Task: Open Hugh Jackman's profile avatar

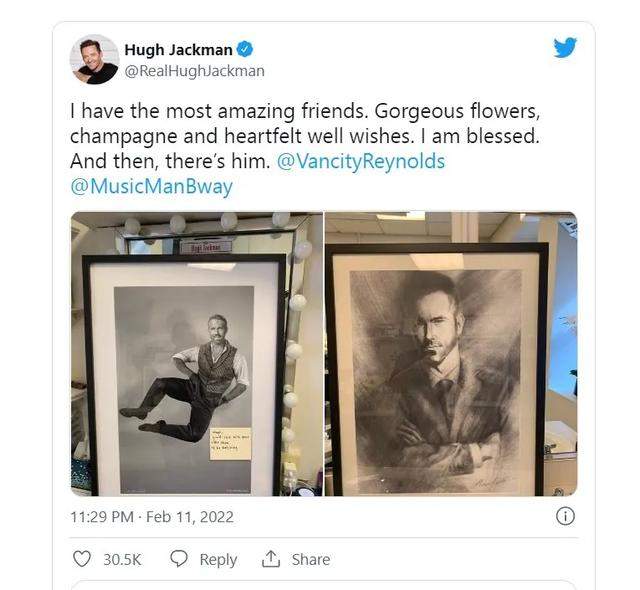Action: pyautogui.click(x=94, y=60)
